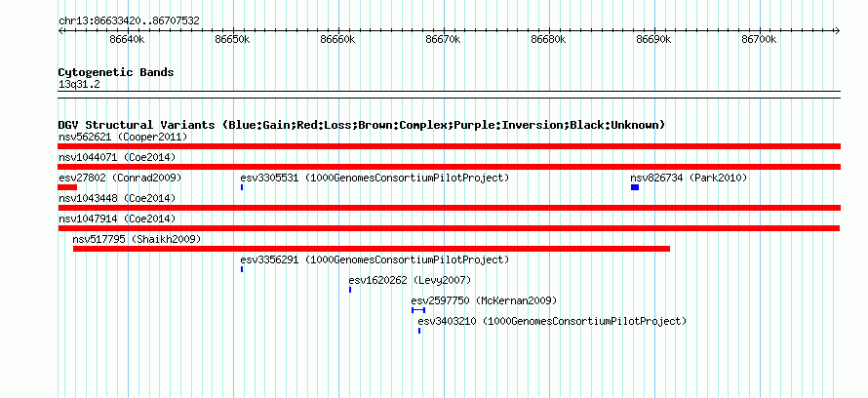
Task: Open esv1620262 (Levy2007) variant label
Action: point(410,280)
